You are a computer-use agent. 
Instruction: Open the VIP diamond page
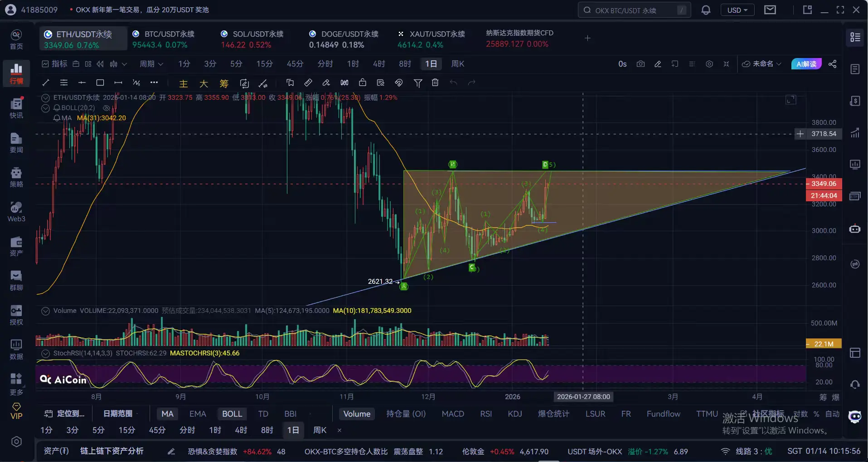pos(16,411)
